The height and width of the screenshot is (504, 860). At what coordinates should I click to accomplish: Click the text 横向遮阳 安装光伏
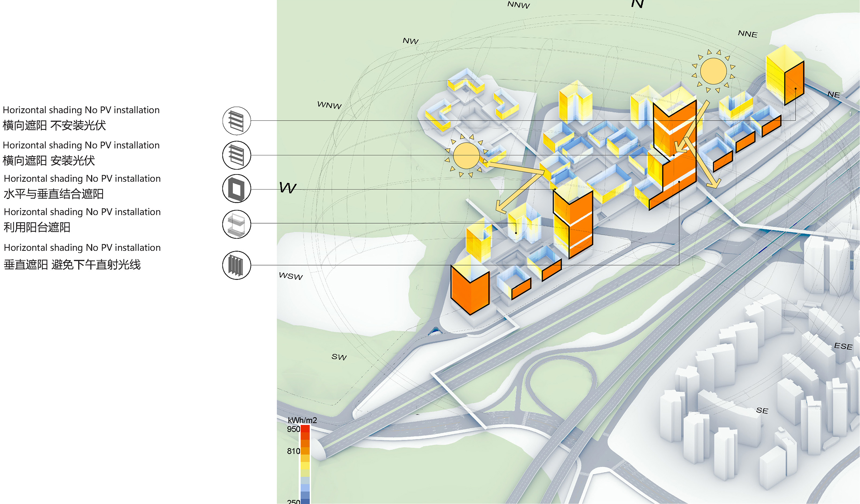tap(49, 160)
